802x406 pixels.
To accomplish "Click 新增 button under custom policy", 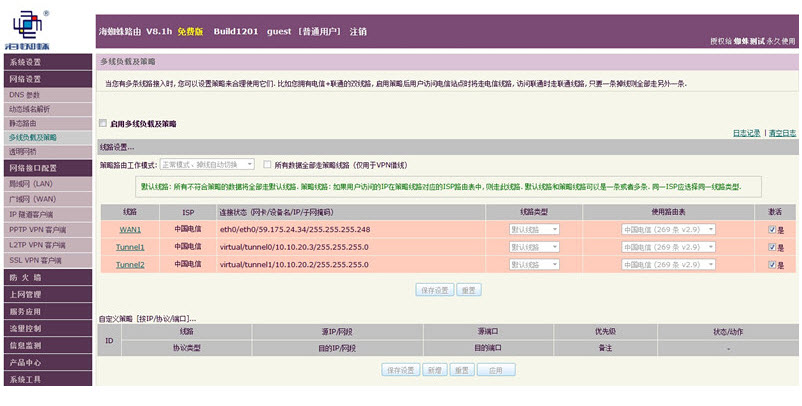I will pyautogui.click(x=432, y=370).
